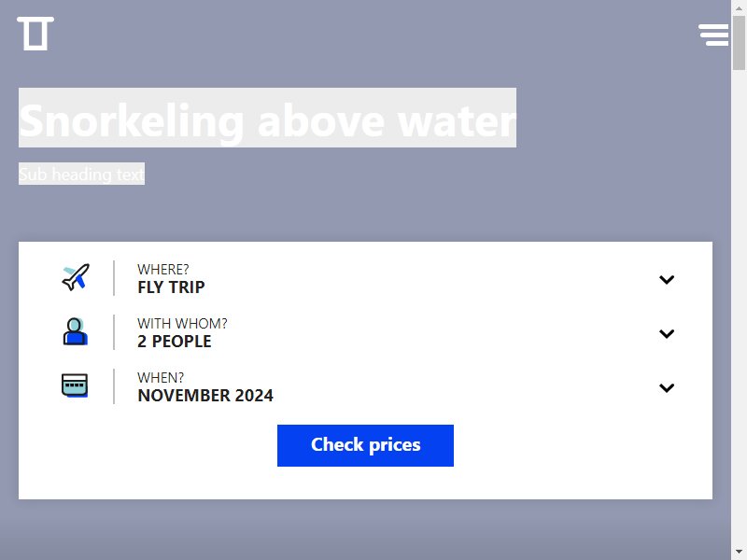Click the WITH WHOM? label

pyautogui.click(x=182, y=324)
